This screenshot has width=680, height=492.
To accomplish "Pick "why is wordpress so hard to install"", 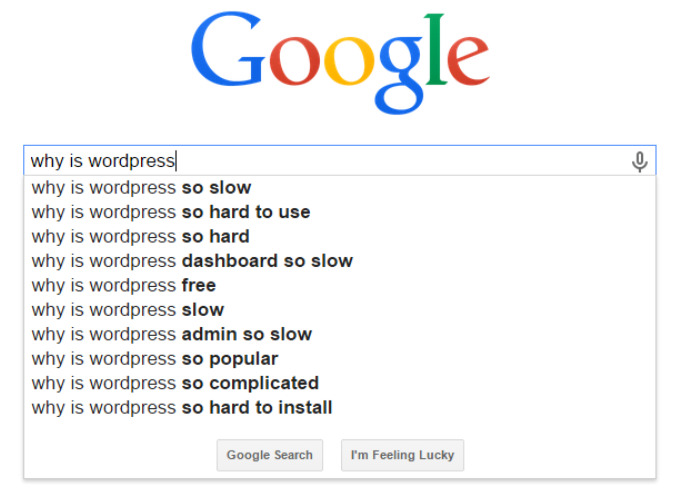I will point(340,408).
